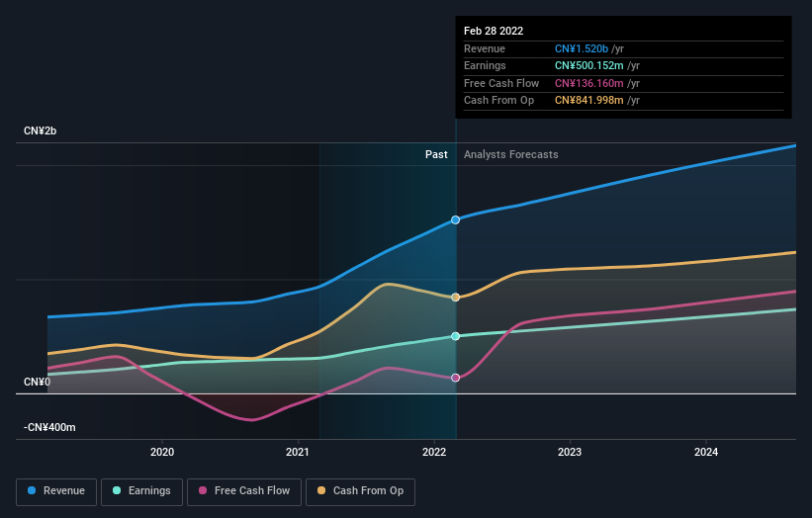Click the Revenue row label in tooltip

coord(485,48)
